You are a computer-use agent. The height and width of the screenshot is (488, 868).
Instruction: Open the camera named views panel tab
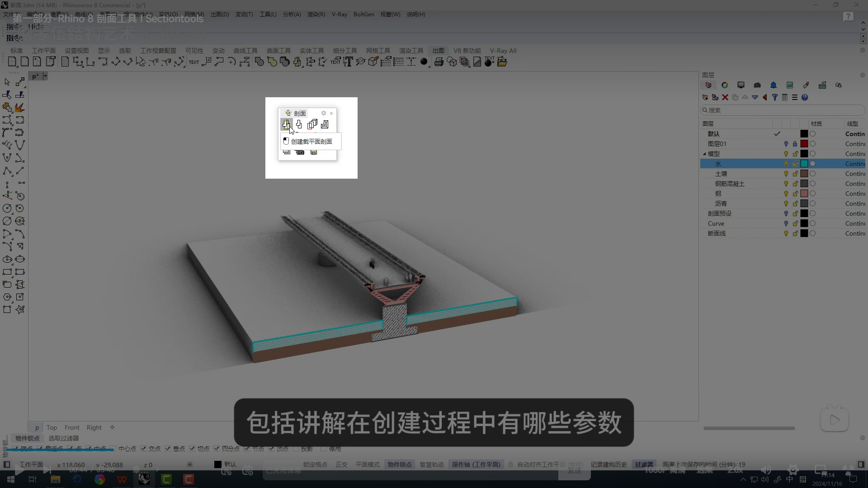click(x=757, y=85)
